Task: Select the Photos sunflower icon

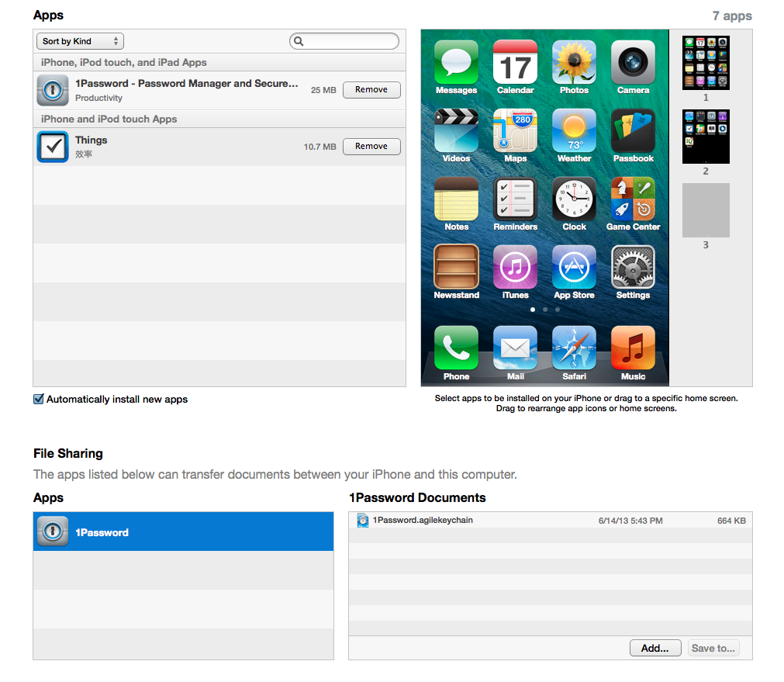Action: point(574,62)
